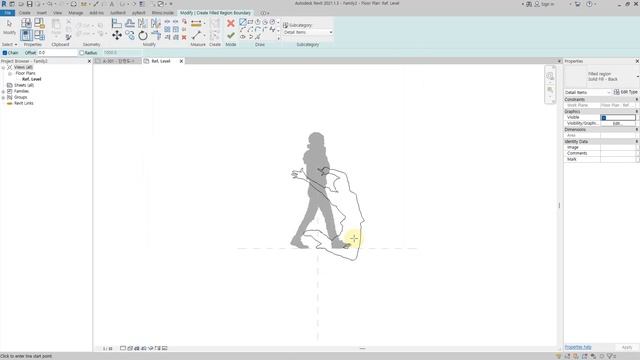Expand the Groups tree node
Screen dimensions: 640x360
[3, 98]
